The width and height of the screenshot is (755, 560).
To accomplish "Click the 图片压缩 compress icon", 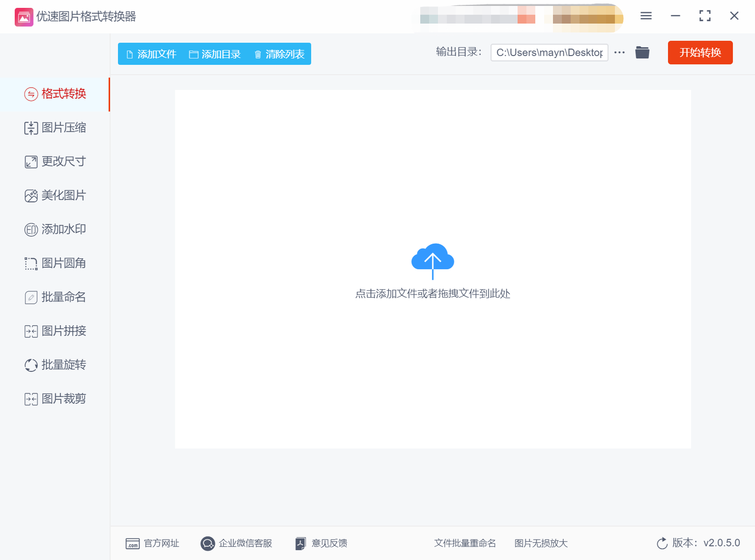I will 31,128.
